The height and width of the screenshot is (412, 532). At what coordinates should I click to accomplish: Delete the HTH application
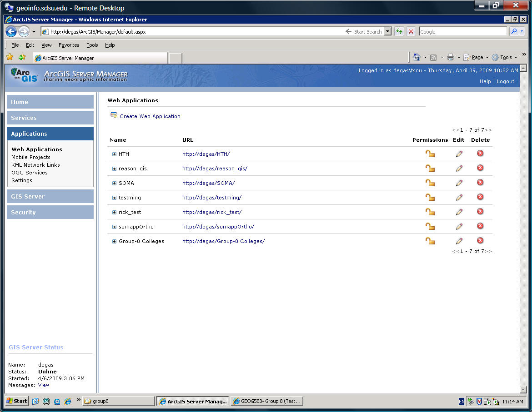pos(480,153)
